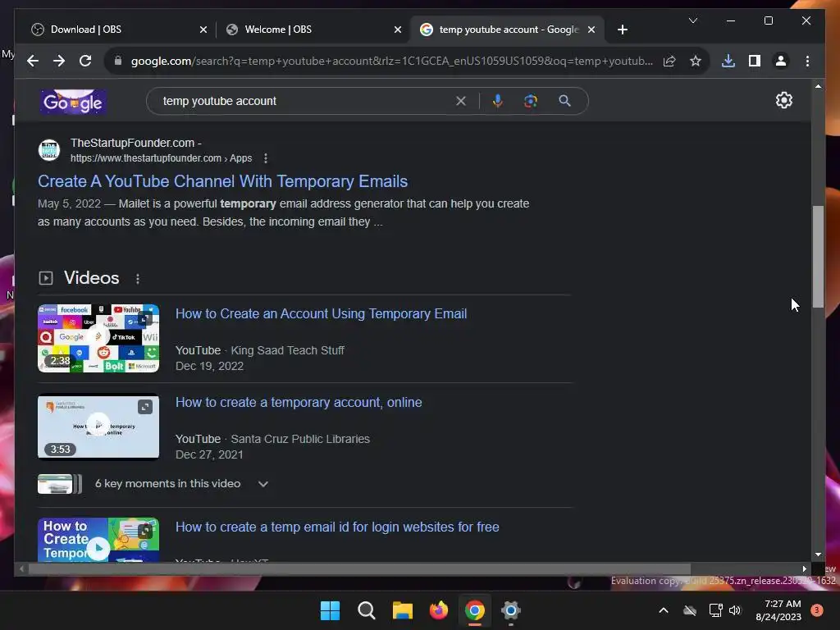This screenshot has width=840, height=630.
Task: Play How to Create Temporary video thumbnail
Action: 98,540
